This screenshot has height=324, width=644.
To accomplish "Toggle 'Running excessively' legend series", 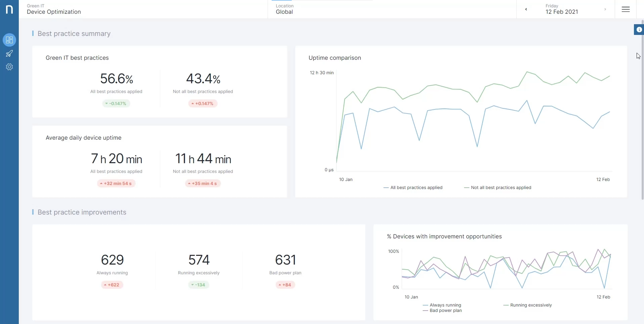I will coord(527,305).
